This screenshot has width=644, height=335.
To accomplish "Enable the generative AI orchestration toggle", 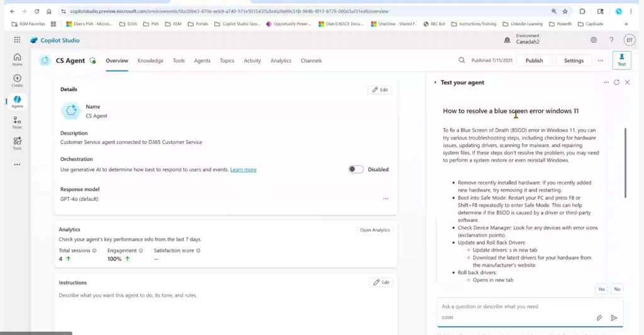I will pyautogui.click(x=356, y=169).
